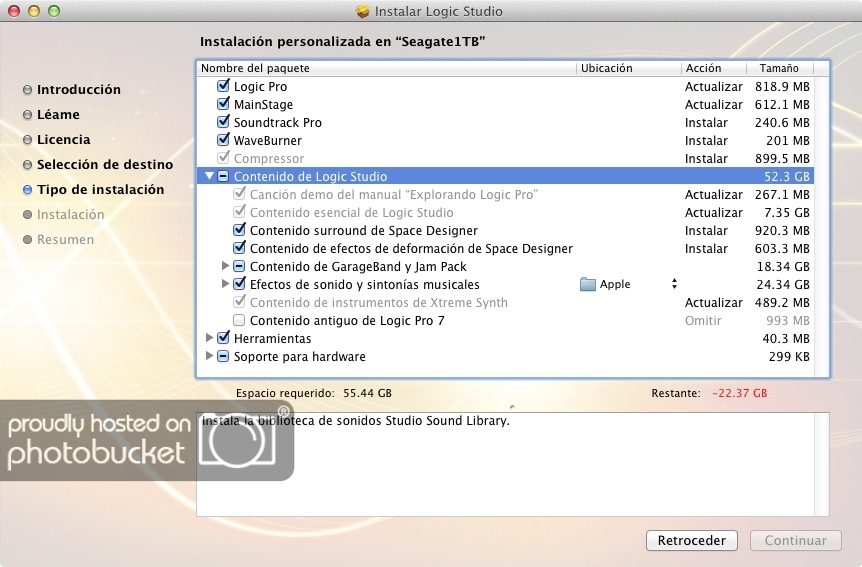Uncheck Contenido surround de Space Designer
Image resolution: width=862 pixels, height=567 pixels.
239,231
